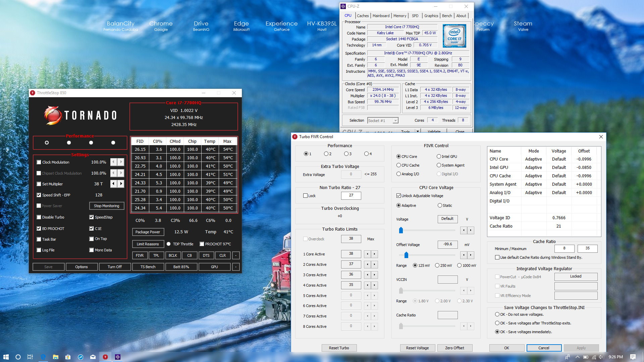Click the Zero Offset button

click(454, 348)
